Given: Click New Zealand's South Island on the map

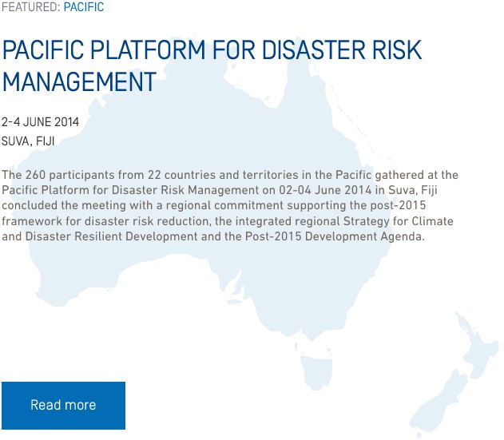Looking at the screenshot, I should coord(440,402).
